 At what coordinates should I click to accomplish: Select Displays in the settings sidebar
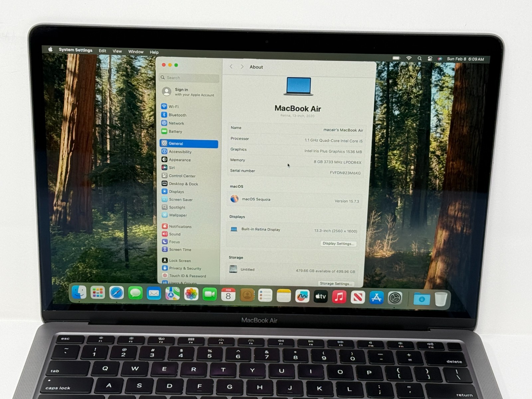[x=189, y=192]
